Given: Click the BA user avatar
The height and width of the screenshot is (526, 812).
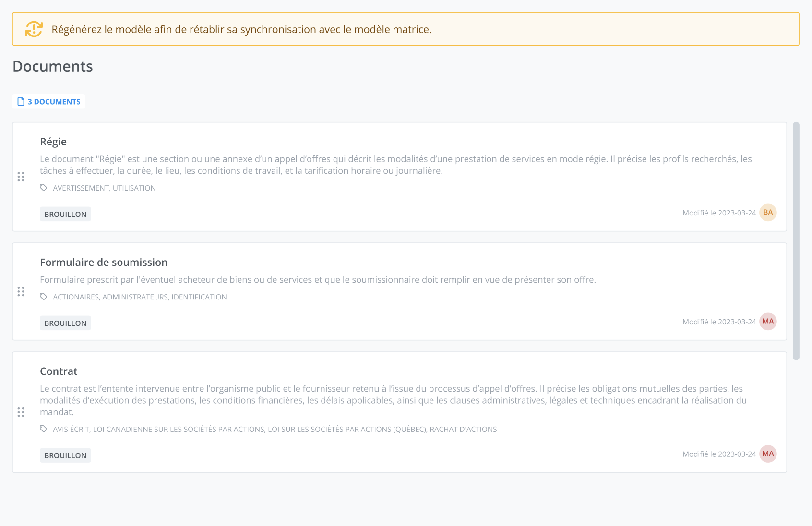Looking at the screenshot, I should click(x=768, y=213).
